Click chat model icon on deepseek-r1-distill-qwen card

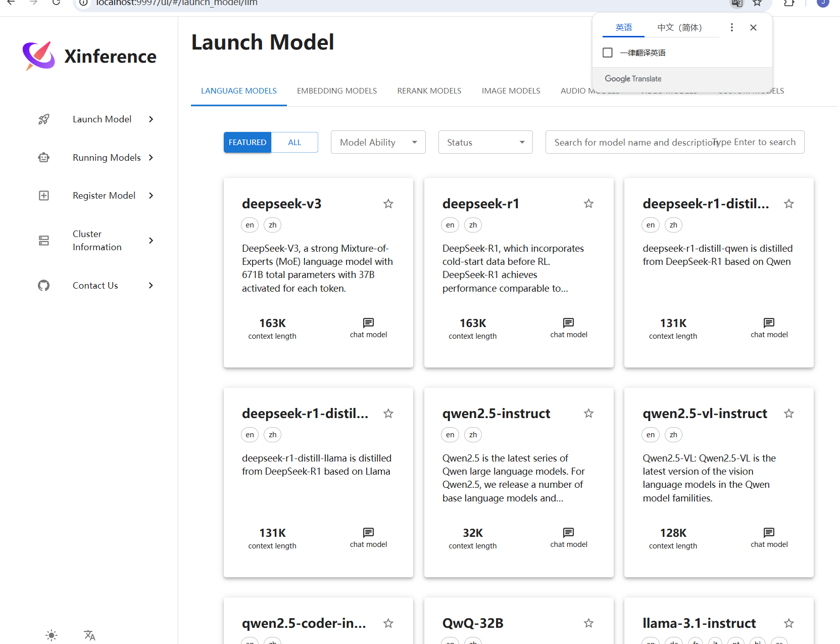click(769, 323)
